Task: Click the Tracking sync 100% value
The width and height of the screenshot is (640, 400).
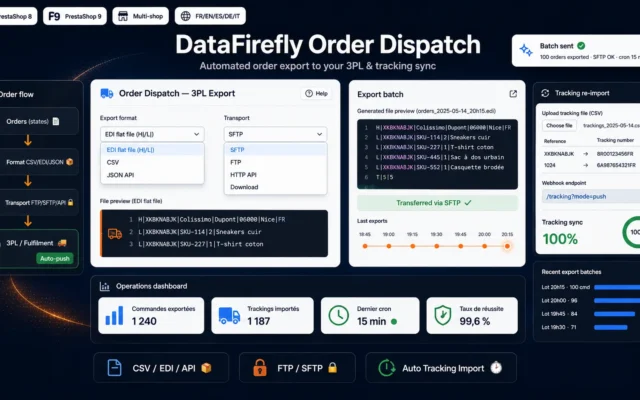Action: coord(560,239)
